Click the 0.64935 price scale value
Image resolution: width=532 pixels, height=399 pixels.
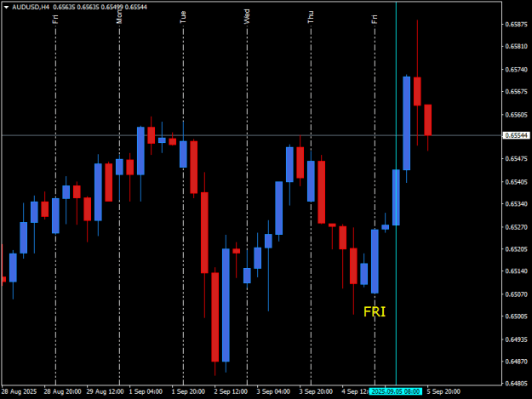(517, 339)
